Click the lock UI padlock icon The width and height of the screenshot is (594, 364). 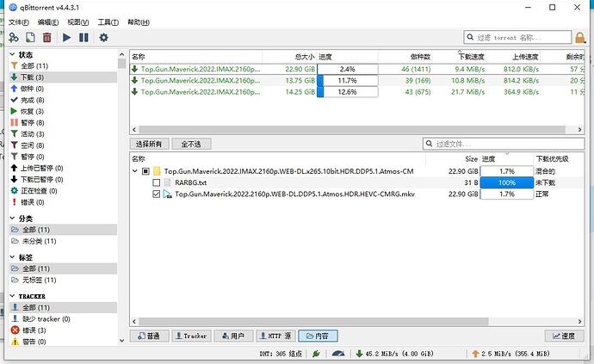580,38
